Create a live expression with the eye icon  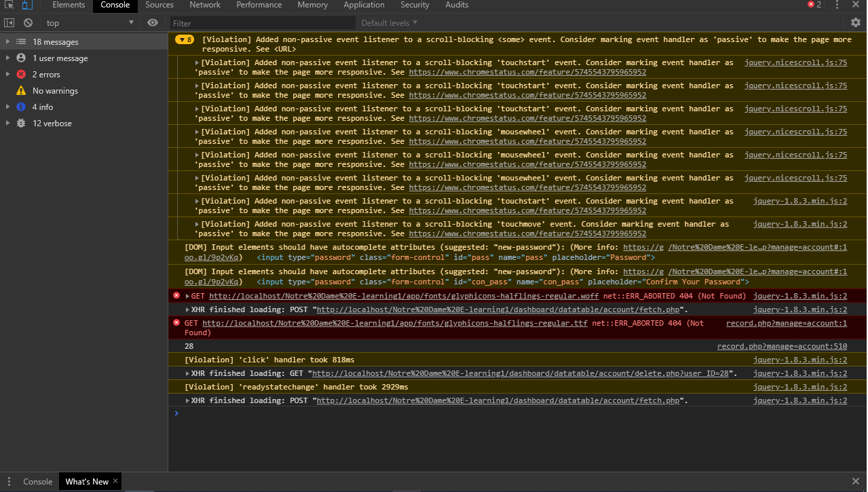point(153,22)
